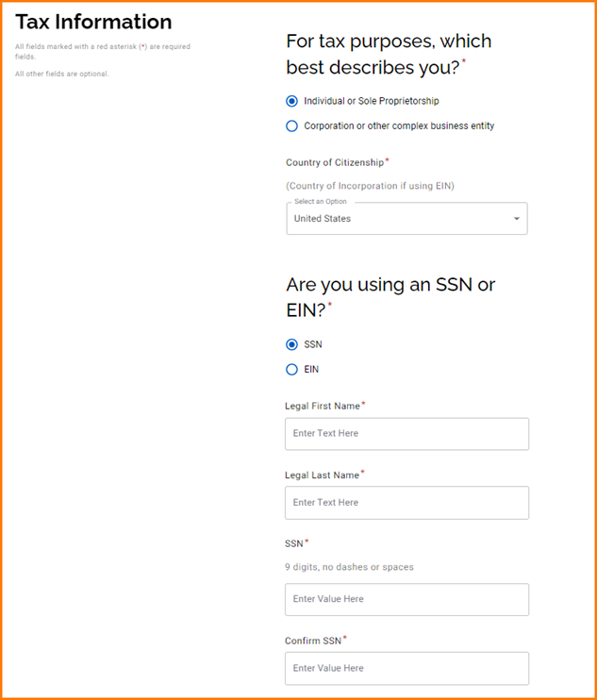Click the Confirm SSN input box
Screen dimensions: 597x700
point(406,668)
